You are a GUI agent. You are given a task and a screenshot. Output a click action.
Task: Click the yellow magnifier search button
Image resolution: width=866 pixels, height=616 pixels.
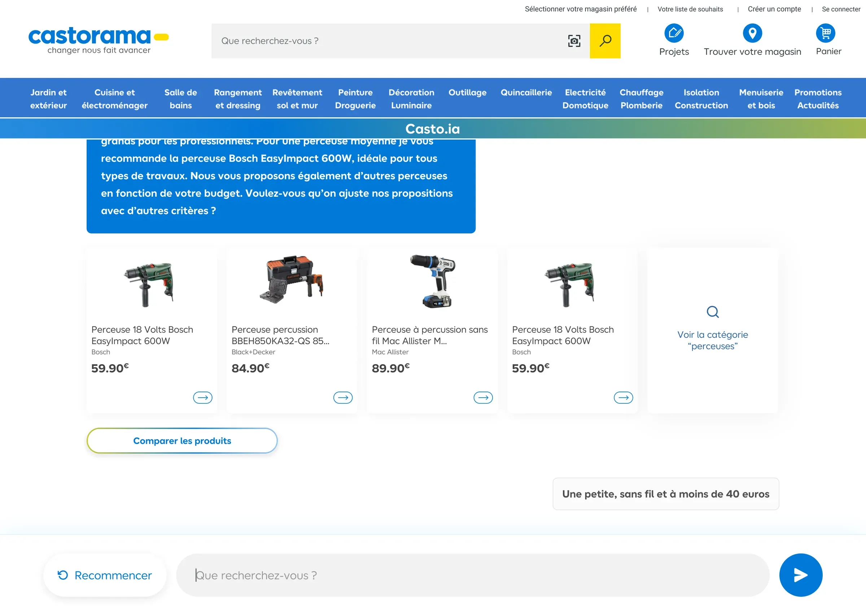pos(605,40)
